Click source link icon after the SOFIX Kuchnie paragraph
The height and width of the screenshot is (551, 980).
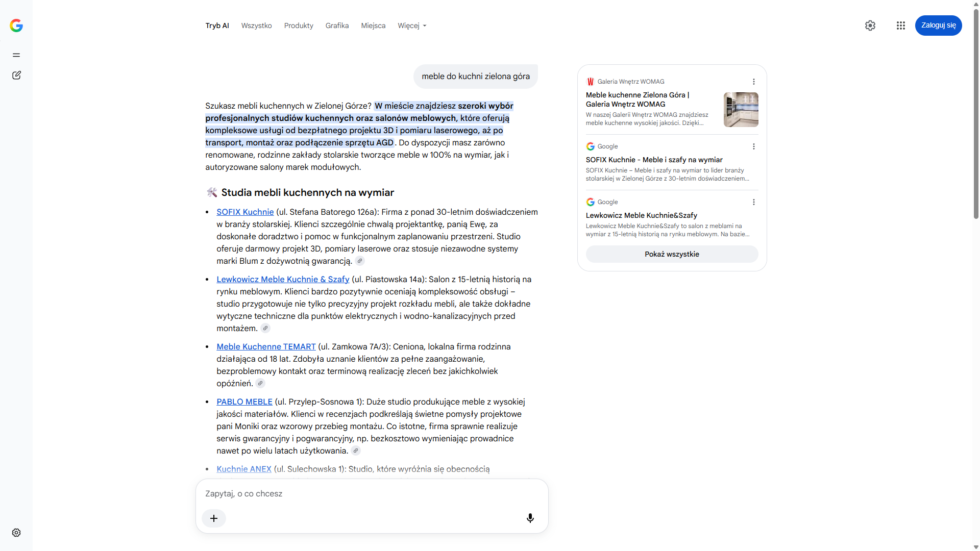[360, 261]
